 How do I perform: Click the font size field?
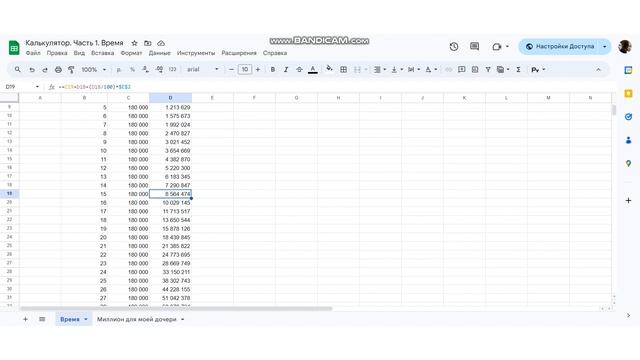[245, 70]
